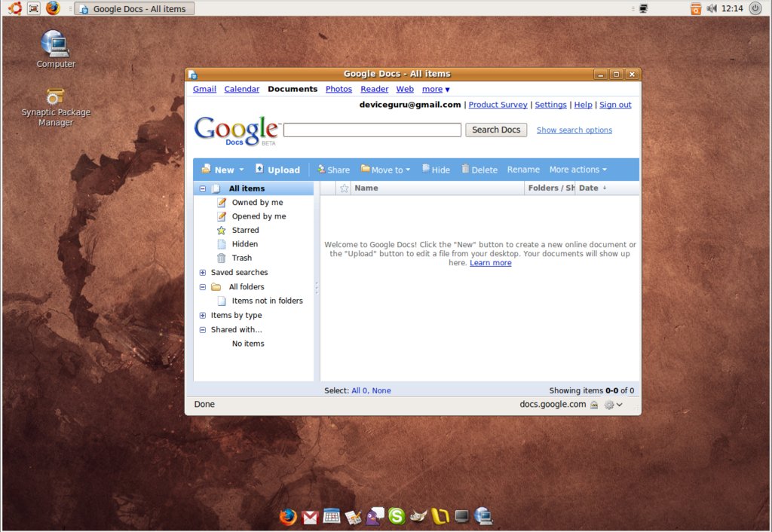Viewport: 772px width, 532px height.
Task: Go to Web in the top navigation
Action: pos(405,89)
